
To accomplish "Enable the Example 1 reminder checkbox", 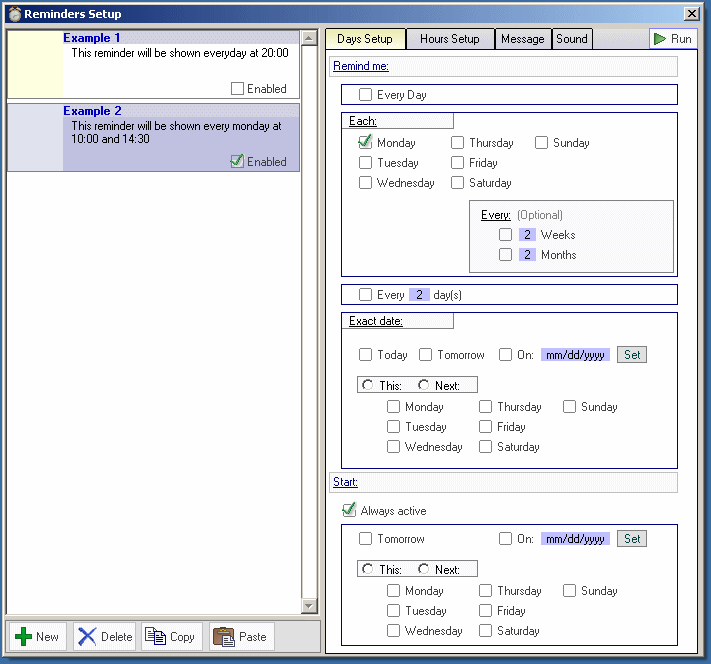I will 237,88.
